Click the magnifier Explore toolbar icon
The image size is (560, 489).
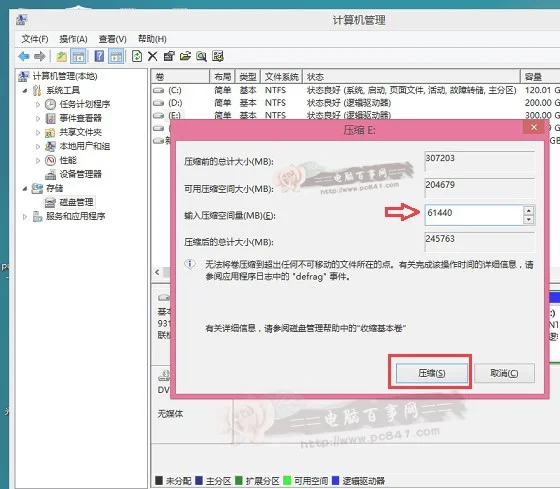[201, 56]
